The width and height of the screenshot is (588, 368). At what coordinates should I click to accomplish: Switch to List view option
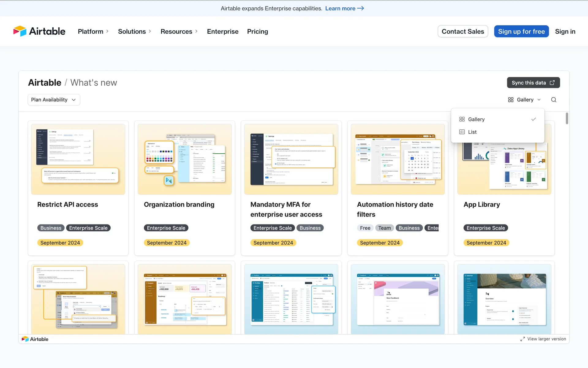click(472, 132)
